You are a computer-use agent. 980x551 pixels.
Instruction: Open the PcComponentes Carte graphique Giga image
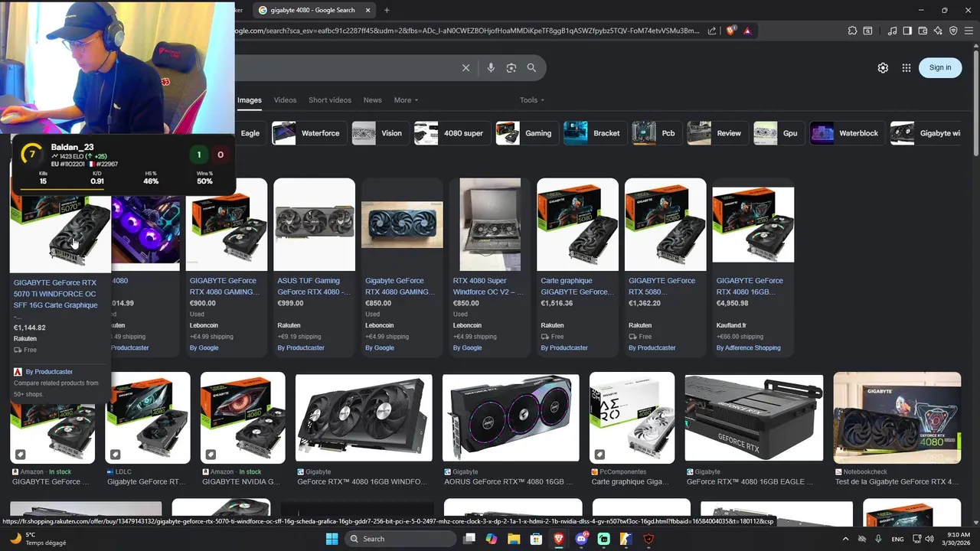tap(632, 417)
